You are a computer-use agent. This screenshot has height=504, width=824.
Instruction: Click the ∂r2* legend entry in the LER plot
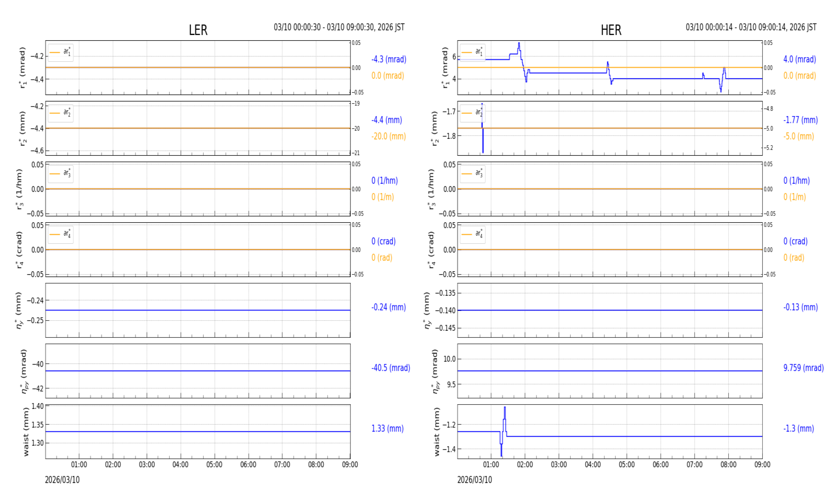pos(61,113)
